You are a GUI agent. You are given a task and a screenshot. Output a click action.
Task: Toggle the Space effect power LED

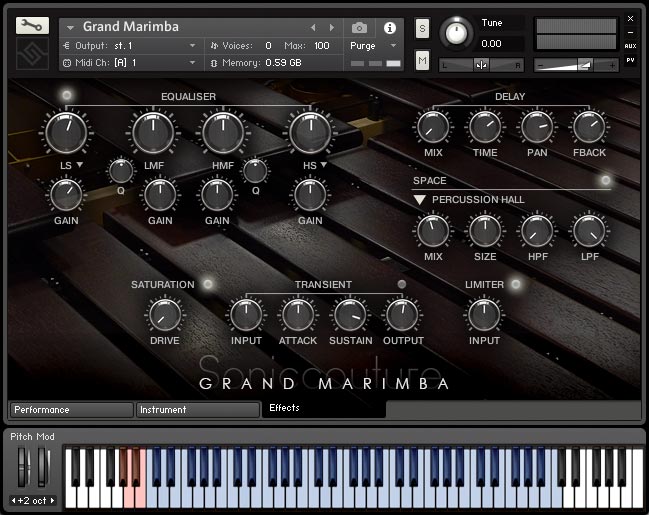(x=606, y=180)
